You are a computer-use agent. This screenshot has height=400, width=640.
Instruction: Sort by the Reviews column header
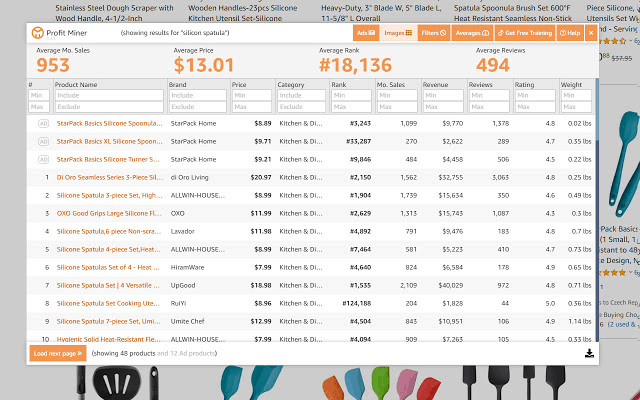481,84
